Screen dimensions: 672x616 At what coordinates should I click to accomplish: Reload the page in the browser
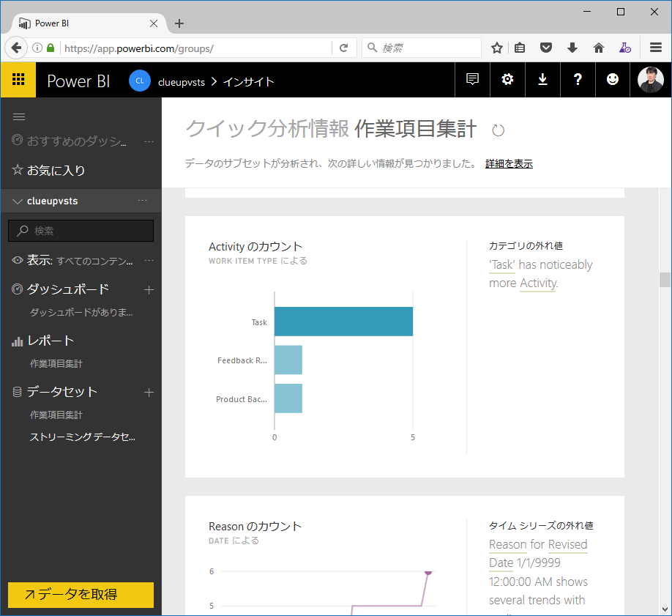point(344,48)
